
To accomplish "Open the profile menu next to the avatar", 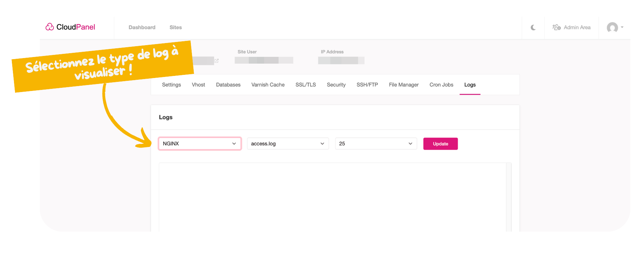I will click(x=623, y=28).
